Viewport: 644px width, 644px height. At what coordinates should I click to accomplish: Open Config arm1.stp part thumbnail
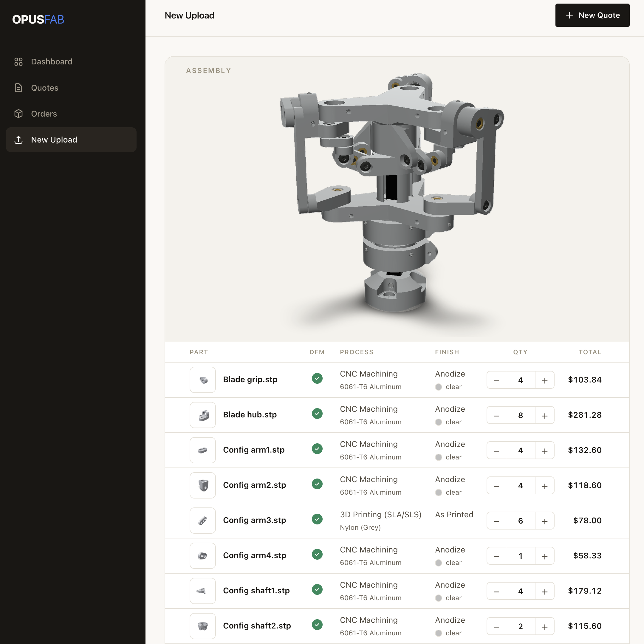pos(203,450)
